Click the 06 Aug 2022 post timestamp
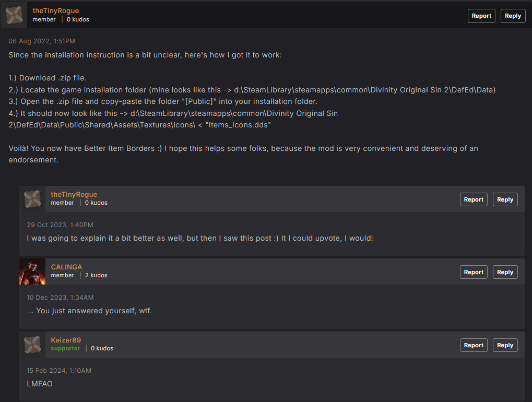532x402 pixels. pyautogui.click(x=42, y=41)
